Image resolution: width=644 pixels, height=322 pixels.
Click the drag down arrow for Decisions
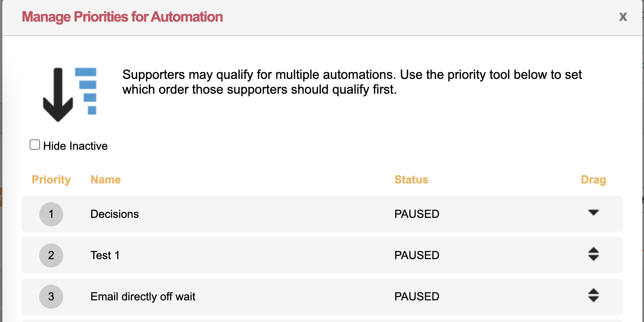pyautogui.click(x=593, y=213)
